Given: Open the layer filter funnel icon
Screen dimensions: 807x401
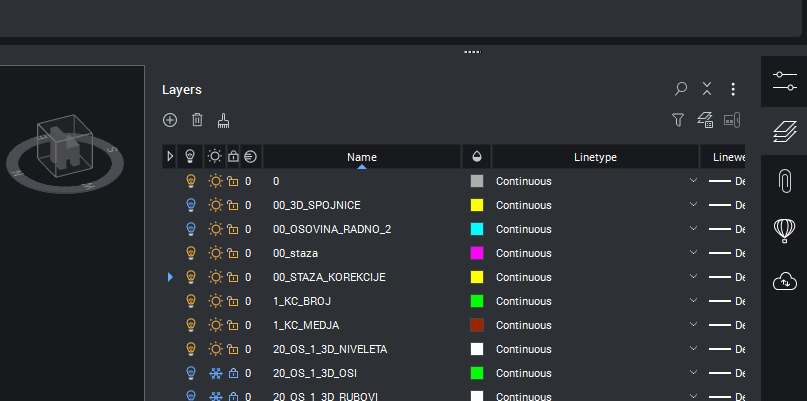Looking at the screenshot, I should [x=678, y=120].
